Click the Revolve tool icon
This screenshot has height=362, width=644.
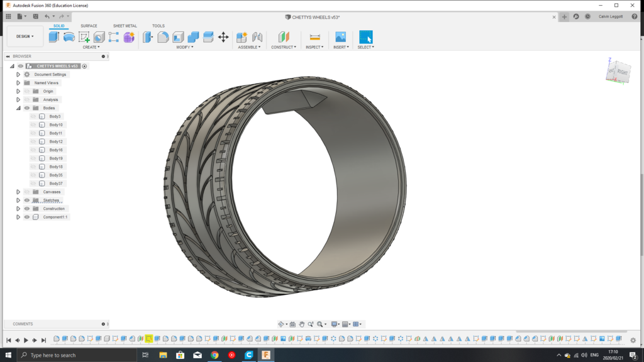68,36
